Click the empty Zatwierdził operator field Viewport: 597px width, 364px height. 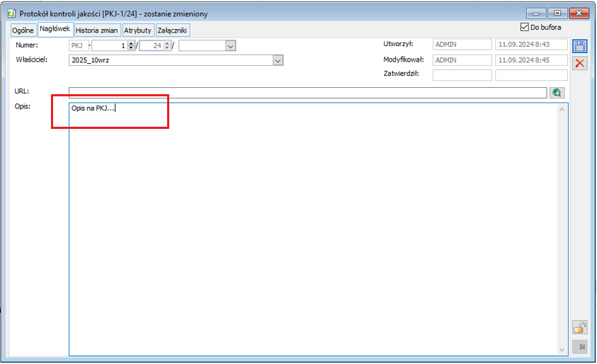point(462,75)
